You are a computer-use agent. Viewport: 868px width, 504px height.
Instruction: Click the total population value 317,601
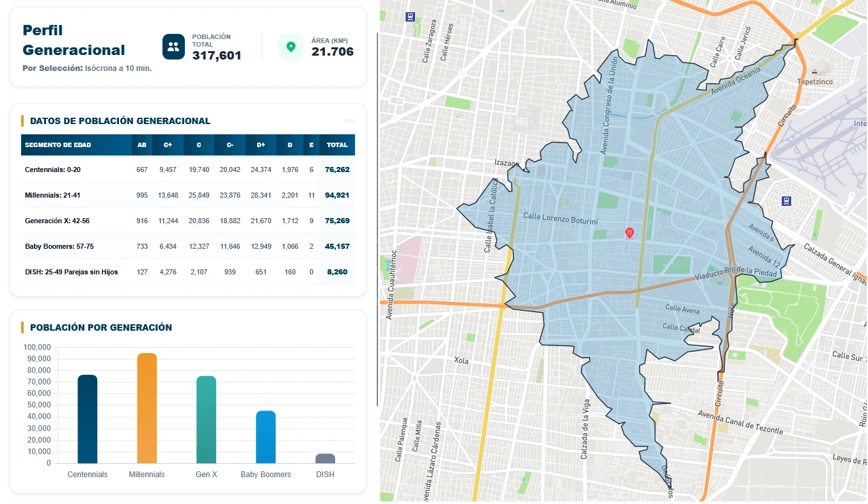click(x=217, y=56)
